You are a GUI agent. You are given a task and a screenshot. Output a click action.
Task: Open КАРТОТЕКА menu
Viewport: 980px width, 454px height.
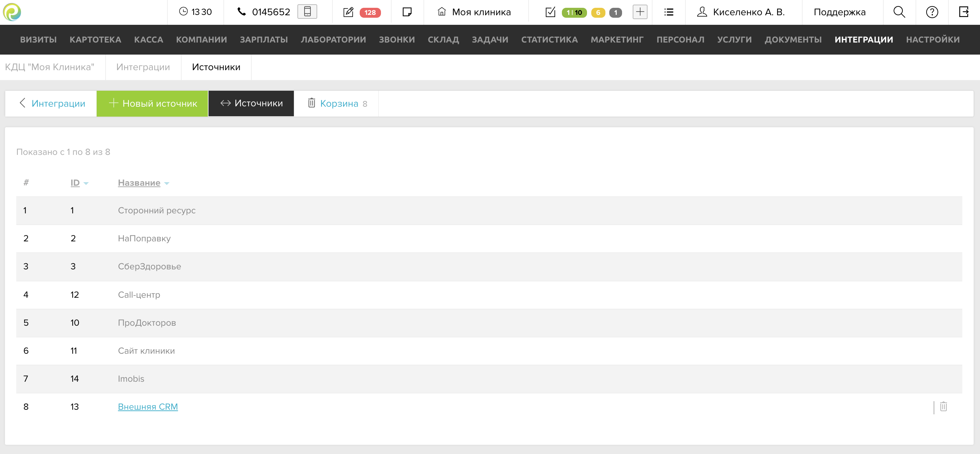coord(95,40)
